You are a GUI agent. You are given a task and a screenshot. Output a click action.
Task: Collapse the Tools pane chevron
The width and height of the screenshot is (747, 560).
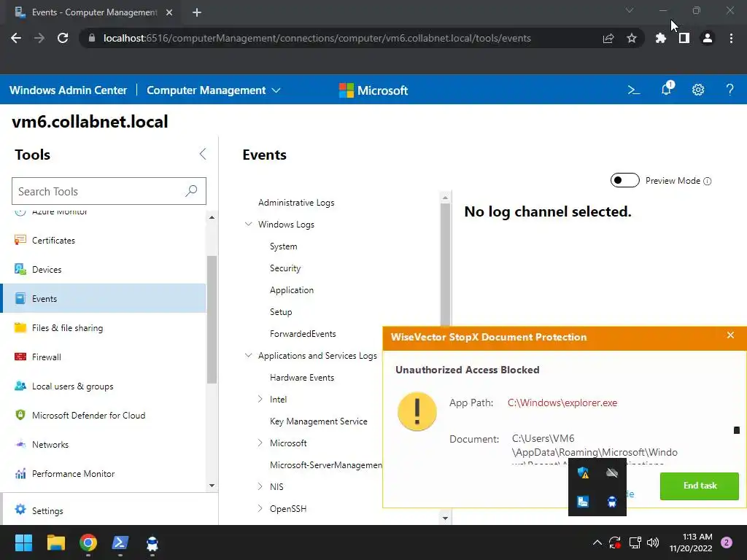coord(203,154)
